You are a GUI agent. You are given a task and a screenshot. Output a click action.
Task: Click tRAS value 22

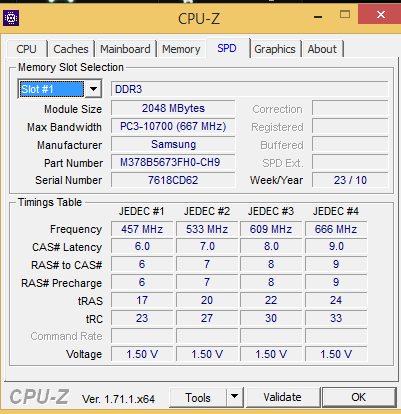coord(271,300)
